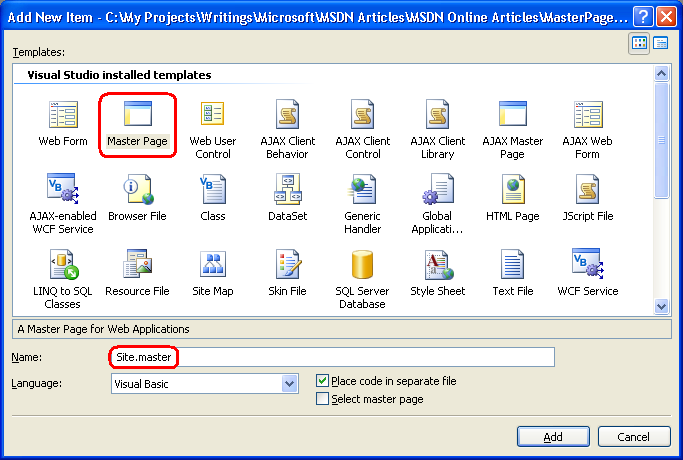Pick the Style Sheet template
The image size is (683, 460).
(437, 265)
